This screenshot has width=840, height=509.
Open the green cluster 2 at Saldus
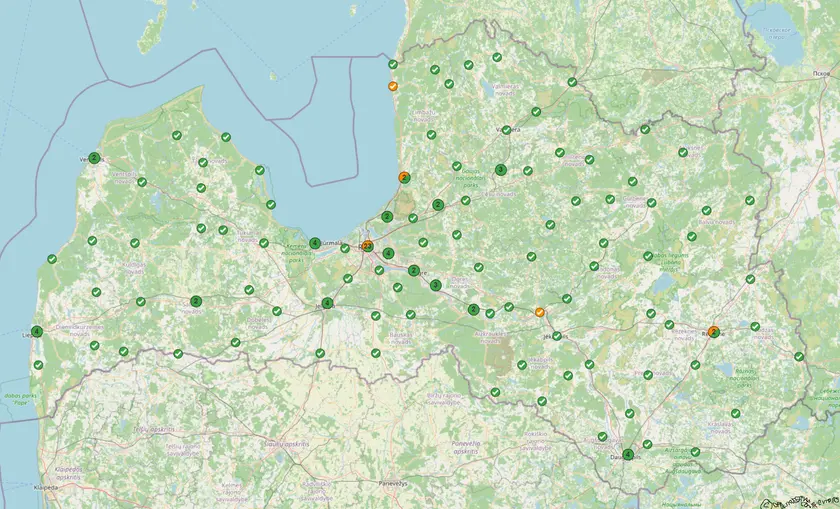pyautogui.click(x=196, y=301)
